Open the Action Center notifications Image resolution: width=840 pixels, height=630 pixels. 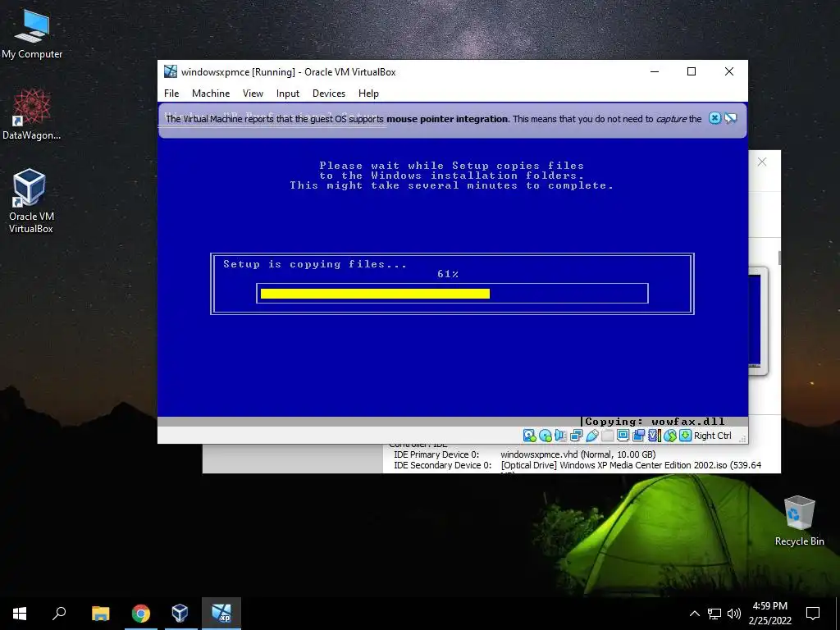tap(813, 614)
